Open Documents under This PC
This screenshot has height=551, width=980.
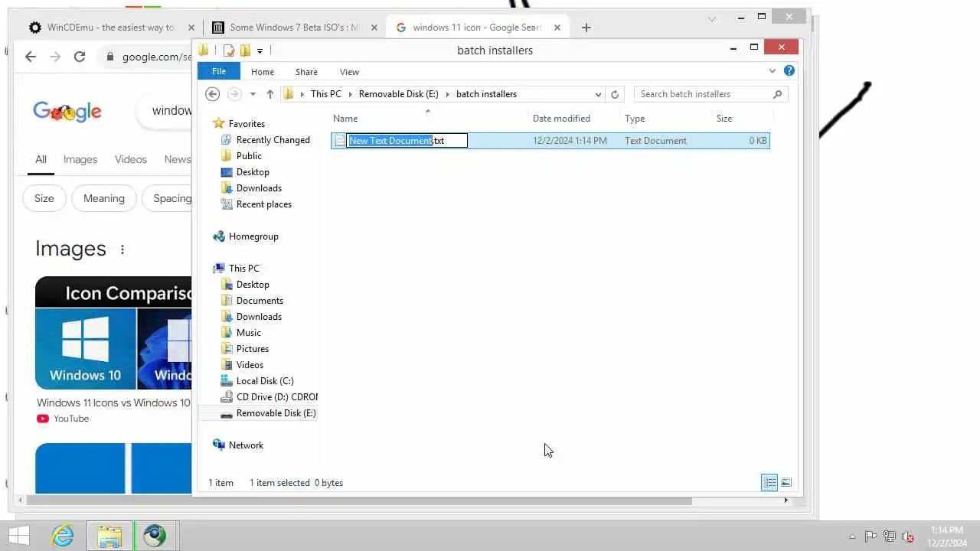pyautogui.click(x=260, y=301)
